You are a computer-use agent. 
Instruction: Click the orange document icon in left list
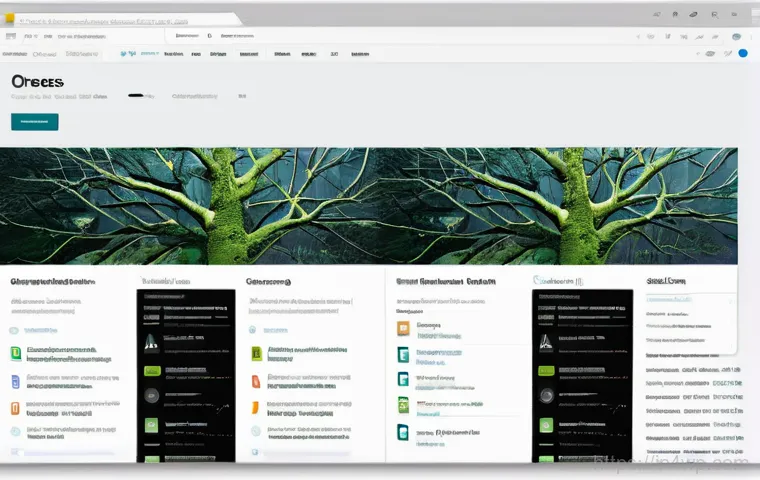[15, 408]
